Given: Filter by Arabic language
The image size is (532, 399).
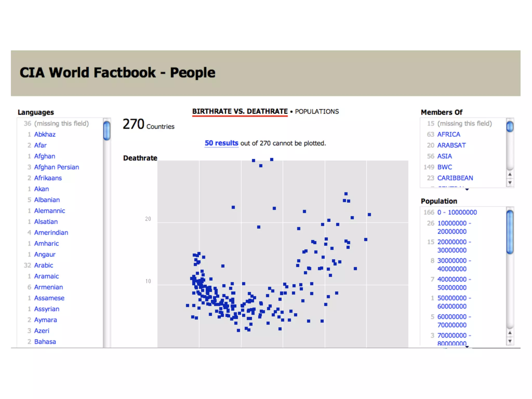Looking at the screenshot, I should click(44, 265).
